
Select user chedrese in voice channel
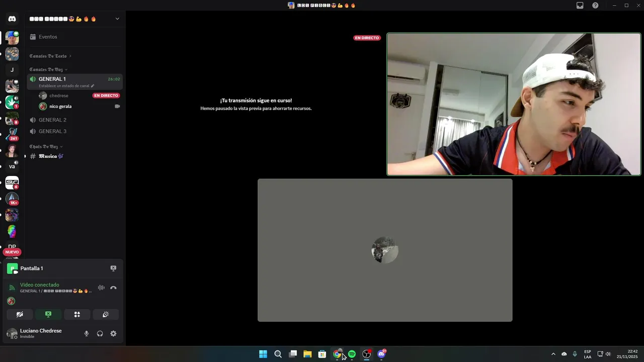coord(79,96)
